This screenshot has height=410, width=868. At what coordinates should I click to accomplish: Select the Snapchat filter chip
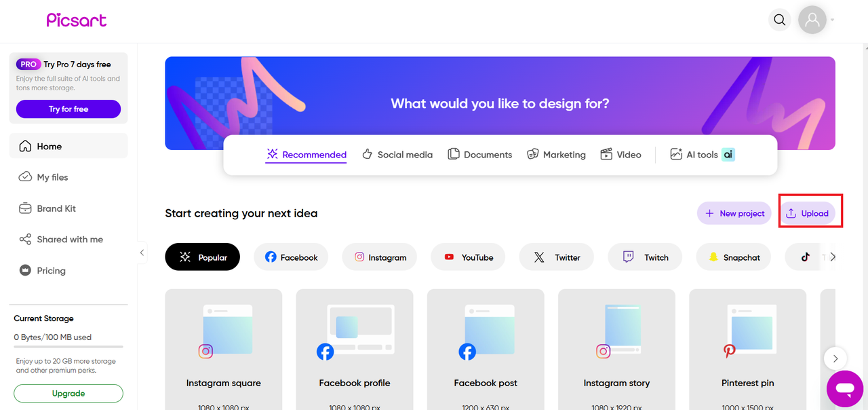tap(734, 257)
